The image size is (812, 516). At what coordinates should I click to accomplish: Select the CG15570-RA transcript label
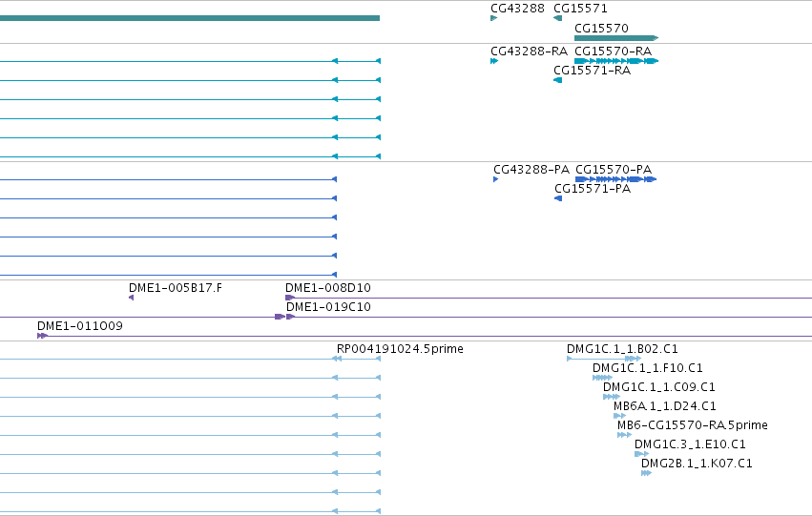pyautogui.click(x=614, y=52)
